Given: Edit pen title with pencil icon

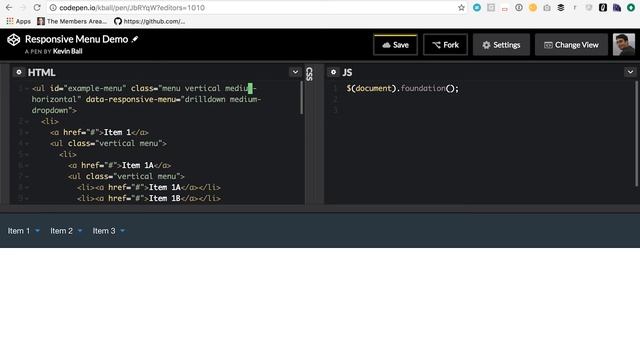Looking at the screenshot, I should 135,39.
